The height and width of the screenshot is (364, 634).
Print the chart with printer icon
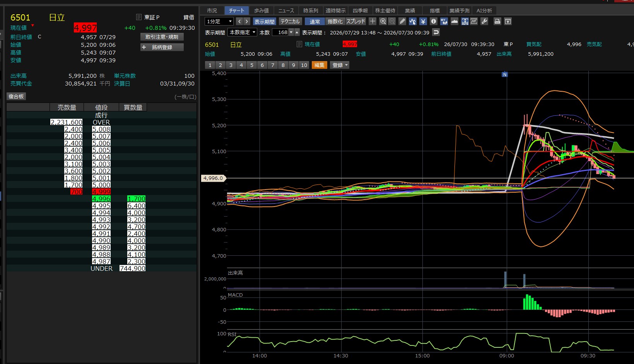(497, 21)
